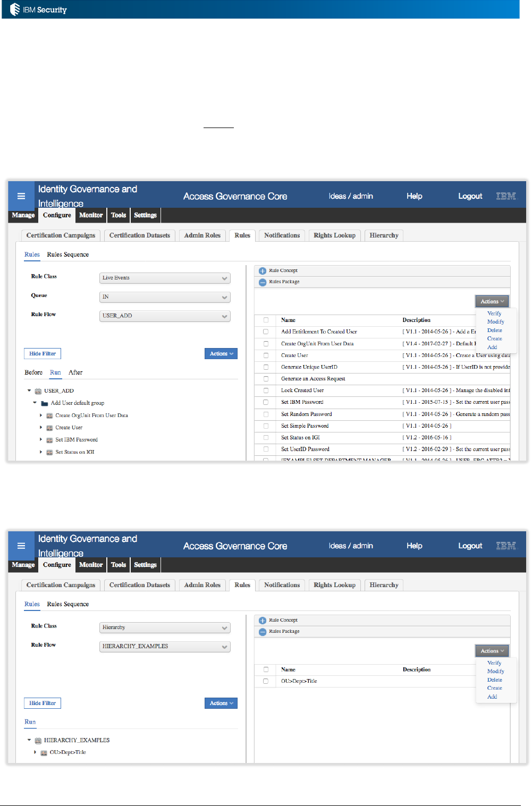
Task: Open the Rule Flow dropdown showing HIERARCHY_EXAMPLES
Action: coord(165,647)
